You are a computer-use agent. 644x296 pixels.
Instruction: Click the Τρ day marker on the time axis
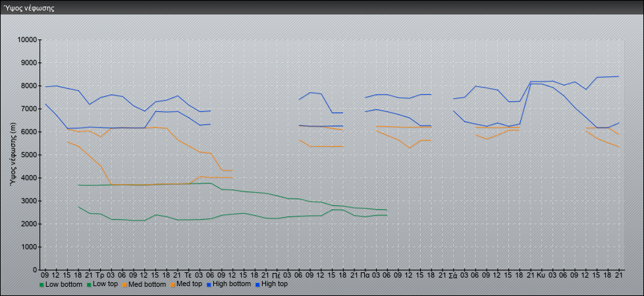tap(100, 274)
